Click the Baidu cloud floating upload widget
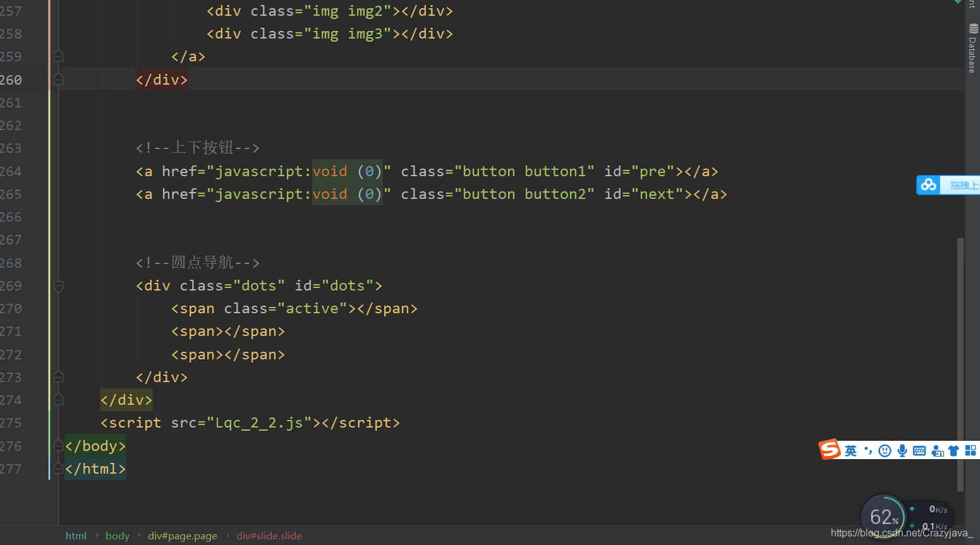The height and width of the screenshot is (545, 980). click(x=948, y=185)
